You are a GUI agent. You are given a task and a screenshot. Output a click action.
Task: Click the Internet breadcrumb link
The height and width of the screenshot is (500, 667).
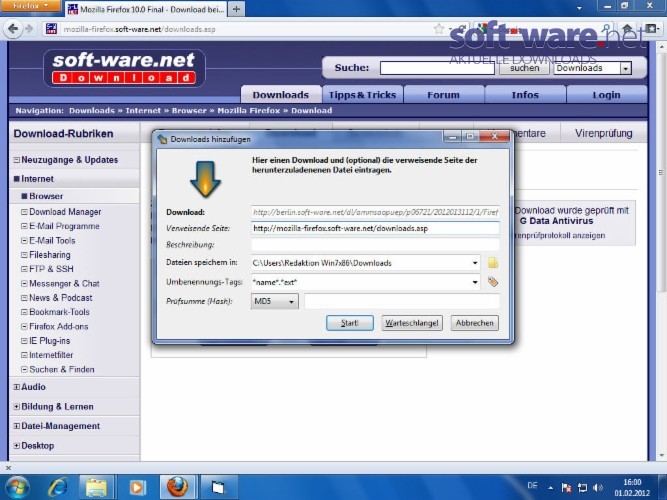coord(143,111)
